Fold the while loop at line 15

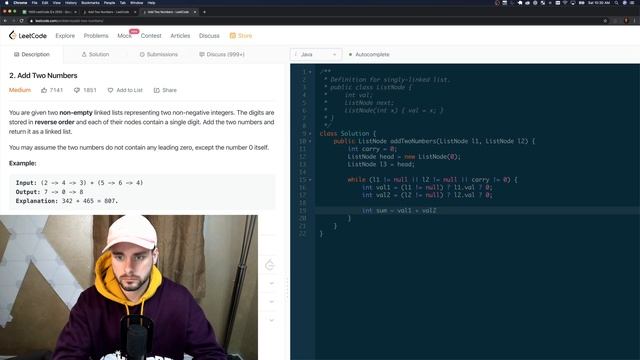tap(310, 180)
